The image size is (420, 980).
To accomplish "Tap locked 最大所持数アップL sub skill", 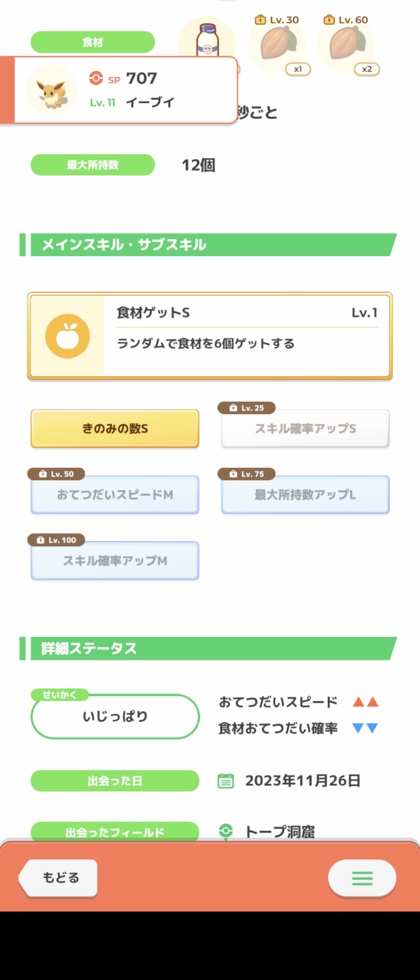I will tap(305, 495).
